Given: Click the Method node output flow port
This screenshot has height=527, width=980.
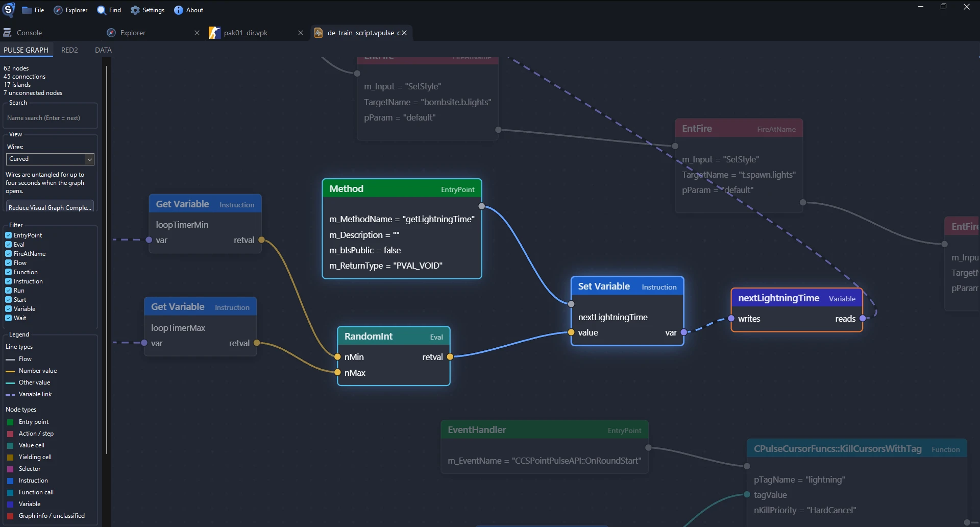Looking at the screenshot, I should [x=481, y=206].
